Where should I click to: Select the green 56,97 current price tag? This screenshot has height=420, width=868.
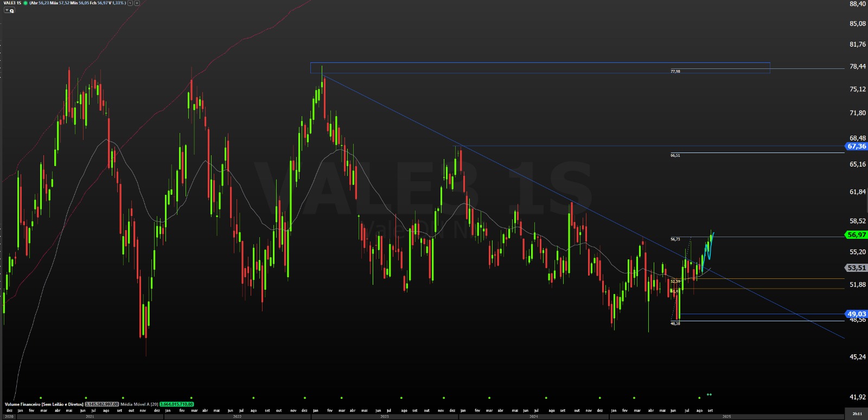(x=857, y=235)
